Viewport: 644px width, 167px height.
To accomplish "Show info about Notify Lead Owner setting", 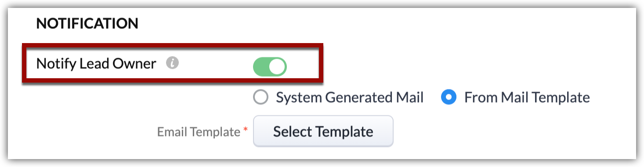I will 173,64.
